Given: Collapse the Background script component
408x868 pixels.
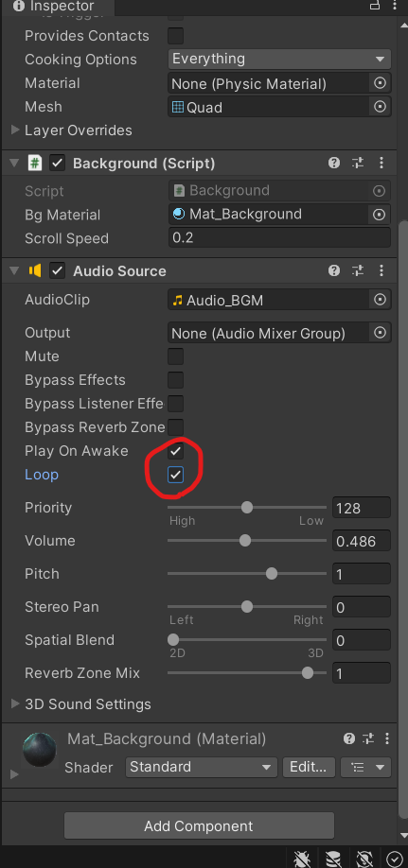Looking at the screenshot, I should point(14,163).
